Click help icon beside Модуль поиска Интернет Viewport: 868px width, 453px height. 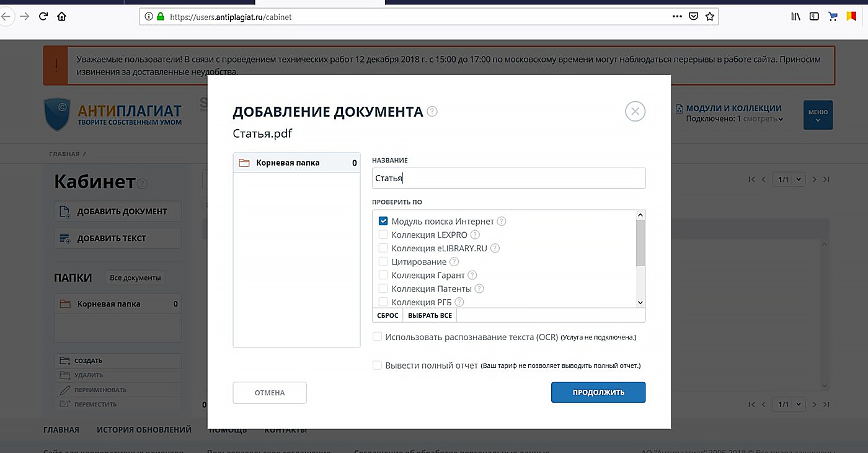pyautogui.click(x=502, y=221)
